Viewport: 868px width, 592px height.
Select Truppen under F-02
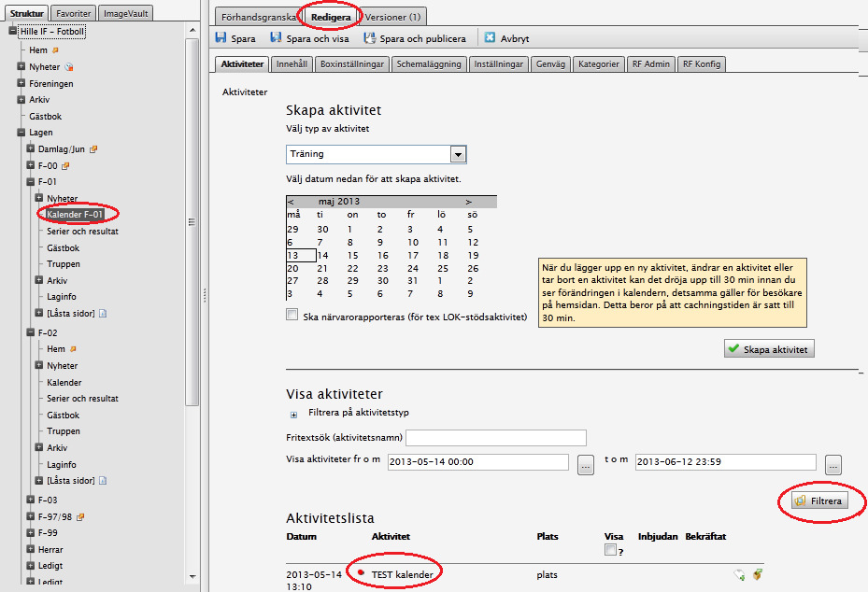(x=64, y=431)
